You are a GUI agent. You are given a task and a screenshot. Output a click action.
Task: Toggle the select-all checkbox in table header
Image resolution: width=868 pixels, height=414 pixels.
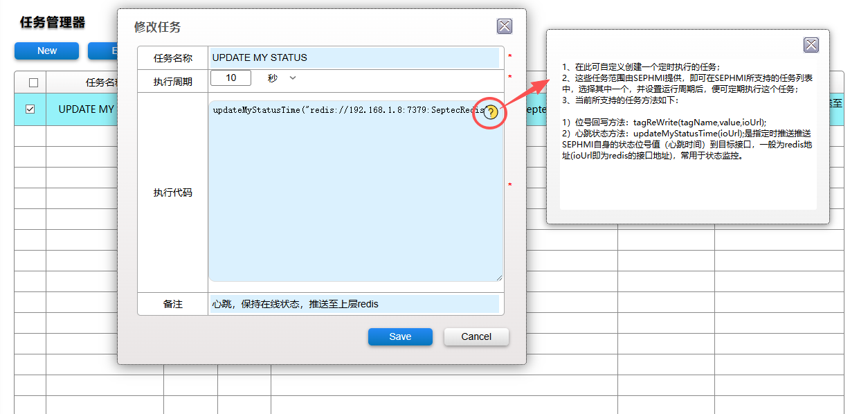coord(33,83)
